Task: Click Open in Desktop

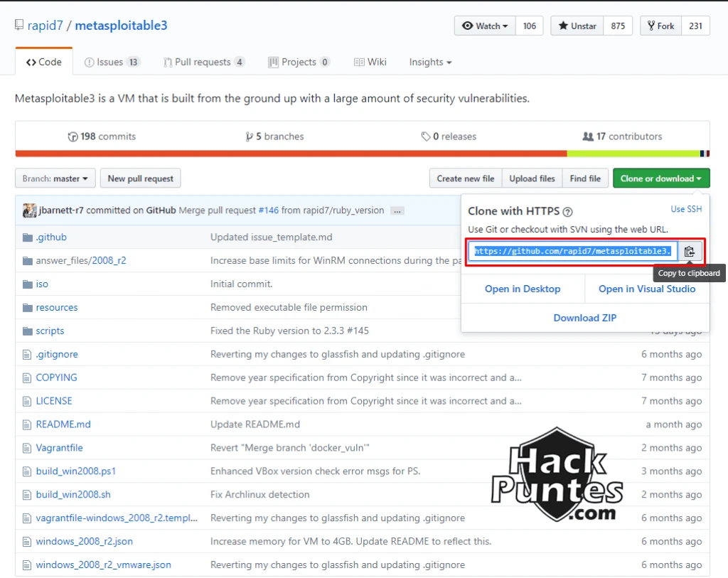Action: click(523, 289)
